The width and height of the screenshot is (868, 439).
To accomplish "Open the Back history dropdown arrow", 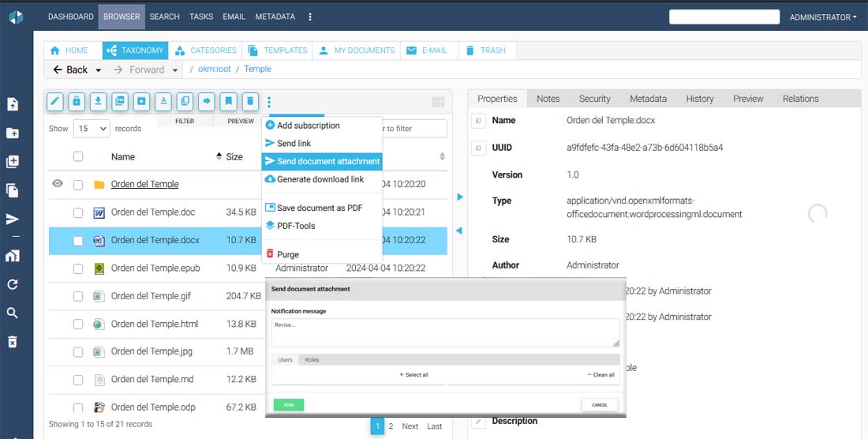I will [x=99, y=70].
